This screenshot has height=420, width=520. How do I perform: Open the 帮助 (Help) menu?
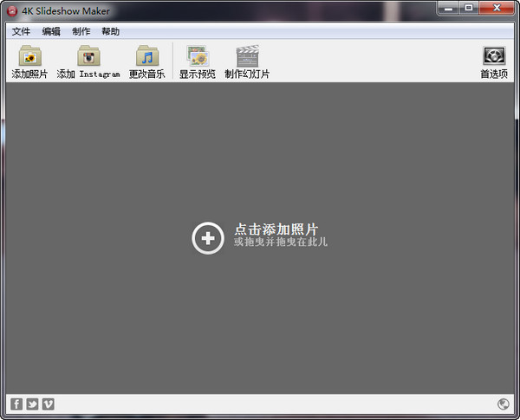coord(110,31)
